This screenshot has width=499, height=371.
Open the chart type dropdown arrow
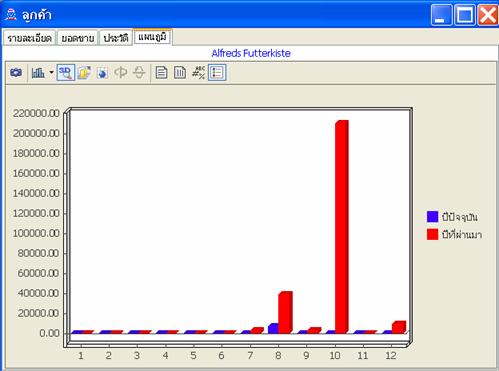(x=51, y=72)
